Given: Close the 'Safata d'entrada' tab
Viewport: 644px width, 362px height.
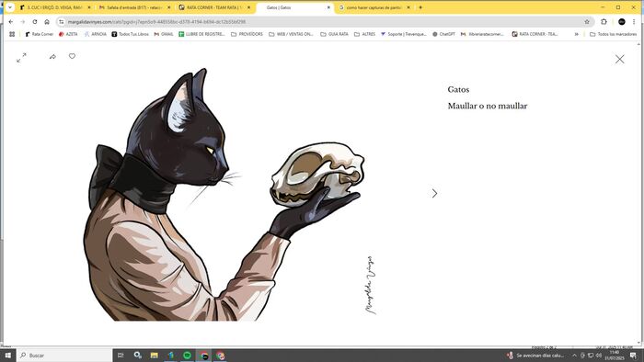Looking at the screenshot, I should coord(168,7).
